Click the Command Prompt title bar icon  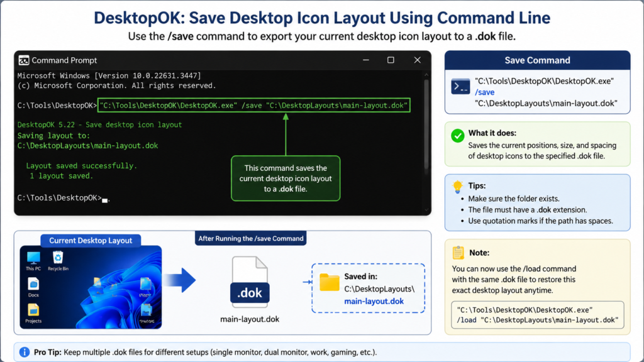pyautogui.click(x=24, y=60)
